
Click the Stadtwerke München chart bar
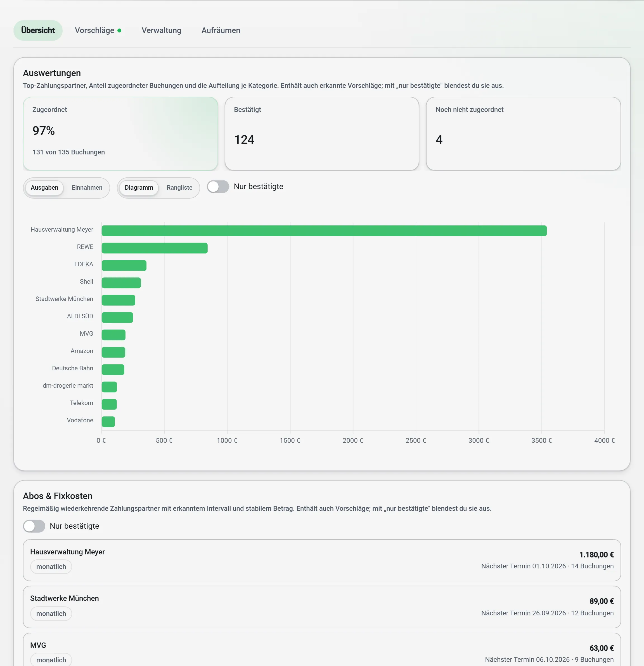coord(119,300)
